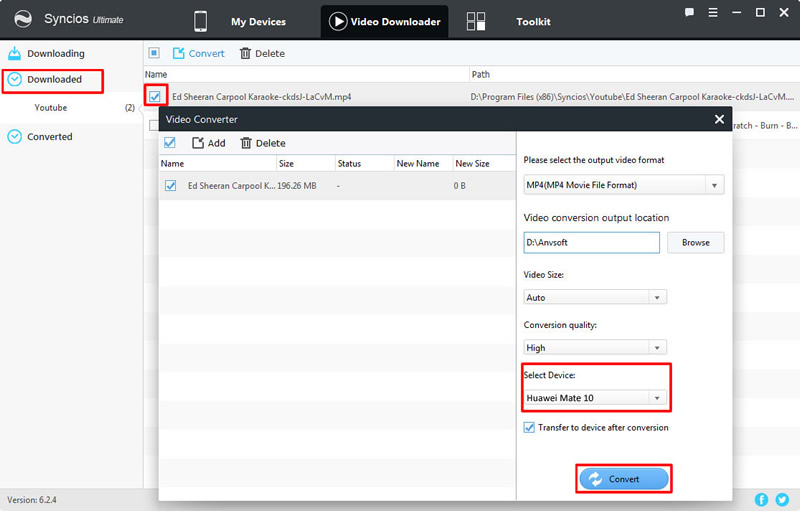Open the Facebook icon in status bar
This screenshot has height=511, width=800.
click(x=761, y=500)
